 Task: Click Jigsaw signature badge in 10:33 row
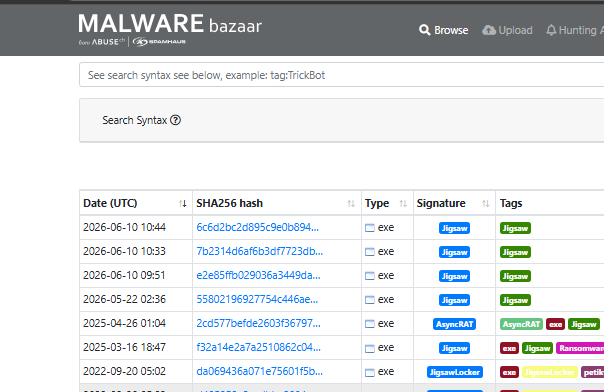point(454,252)
